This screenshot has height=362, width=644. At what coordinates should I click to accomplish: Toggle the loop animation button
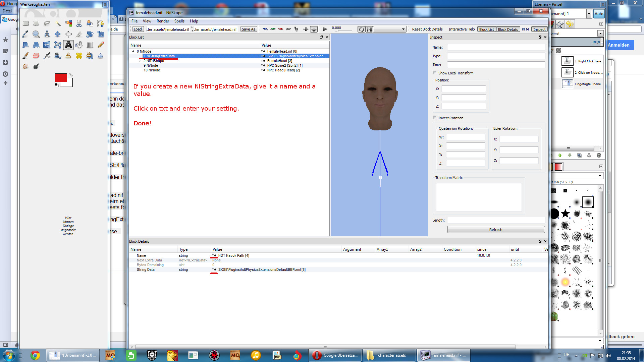click(x=361, y=29)
